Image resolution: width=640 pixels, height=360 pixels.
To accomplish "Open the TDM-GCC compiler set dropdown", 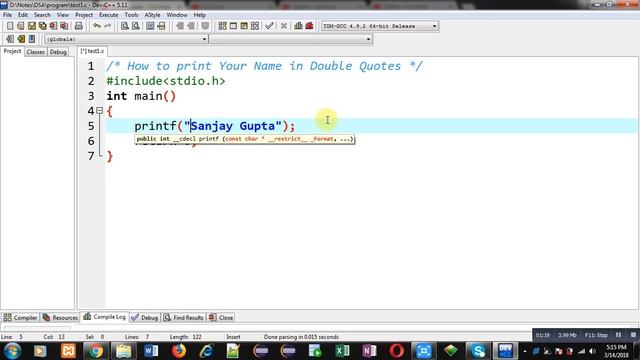I will (380, 26).
